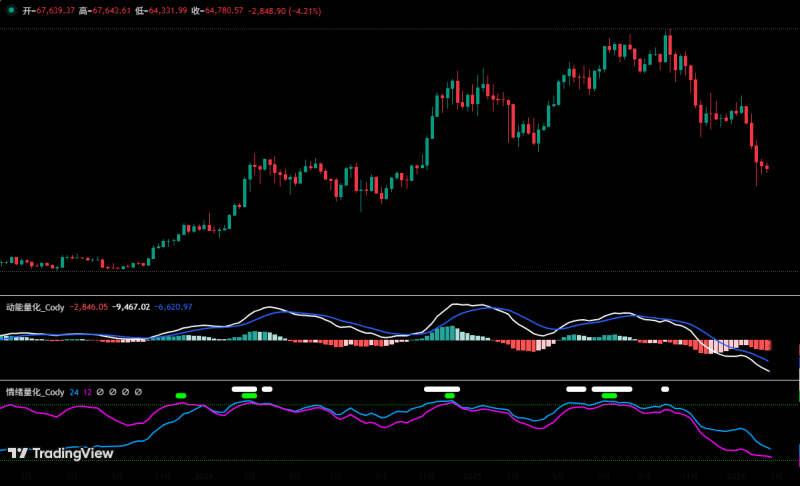Click the magenta 12 value in 情绪量化_Cody
This screenshot has width=800, height=486.
tap(87, 392)
